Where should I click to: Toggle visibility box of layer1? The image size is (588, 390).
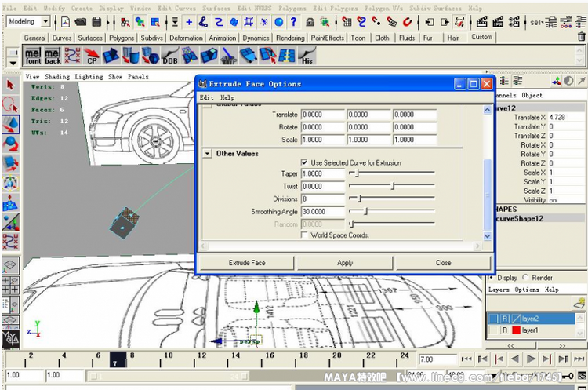pos(493,330)
